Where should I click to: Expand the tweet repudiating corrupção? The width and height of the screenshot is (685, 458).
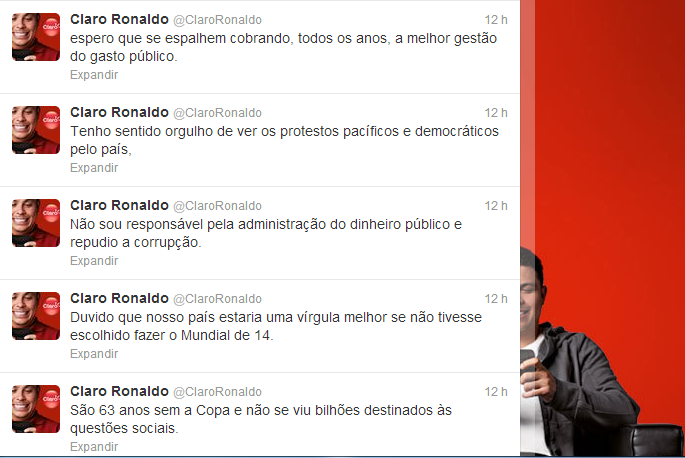tap(94, 261)
